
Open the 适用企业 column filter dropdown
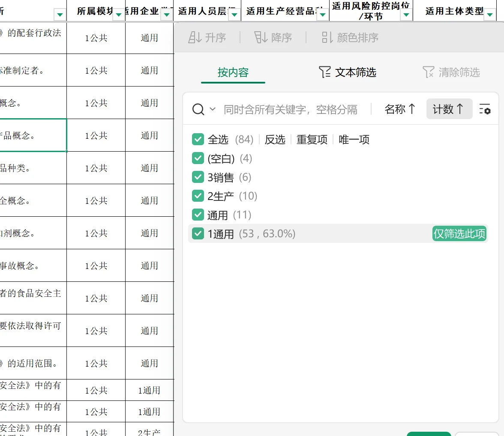click(x=166, y=15)
